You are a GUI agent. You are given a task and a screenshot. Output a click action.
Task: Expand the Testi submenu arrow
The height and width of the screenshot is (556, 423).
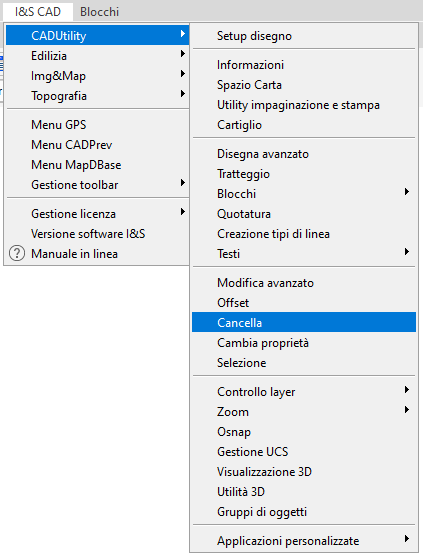tap(407, 252)
